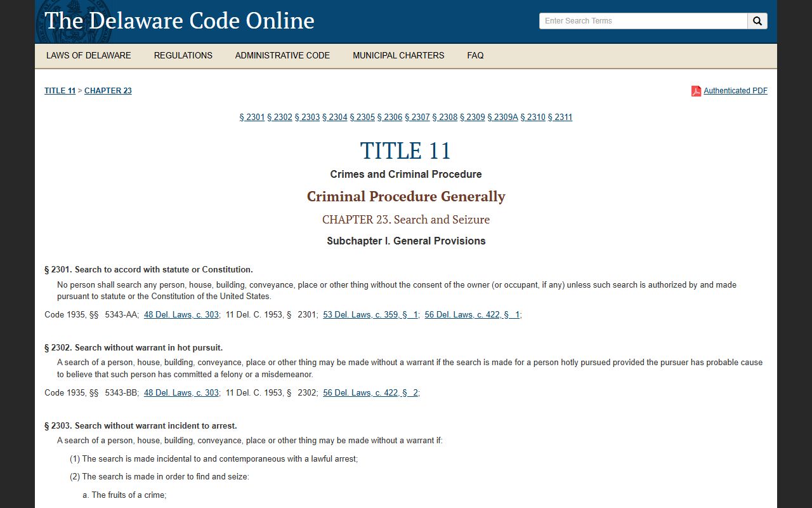Click CHAPTER 23. Search and Seizure heading
The image size is (812, 508).
point(406,220)
